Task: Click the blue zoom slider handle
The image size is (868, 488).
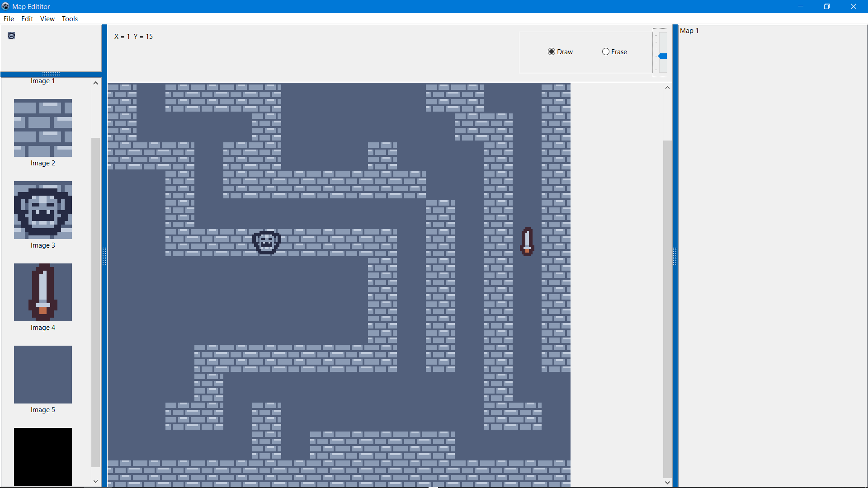Action: [x=662, y=56]
